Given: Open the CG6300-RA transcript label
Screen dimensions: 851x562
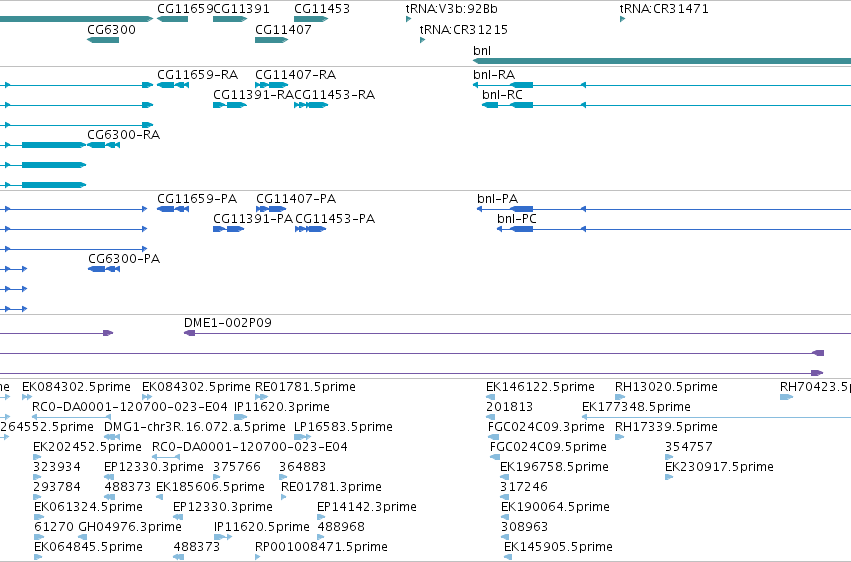Looking at the screenshot, I should pyautogui.click(x=124, y=135).
